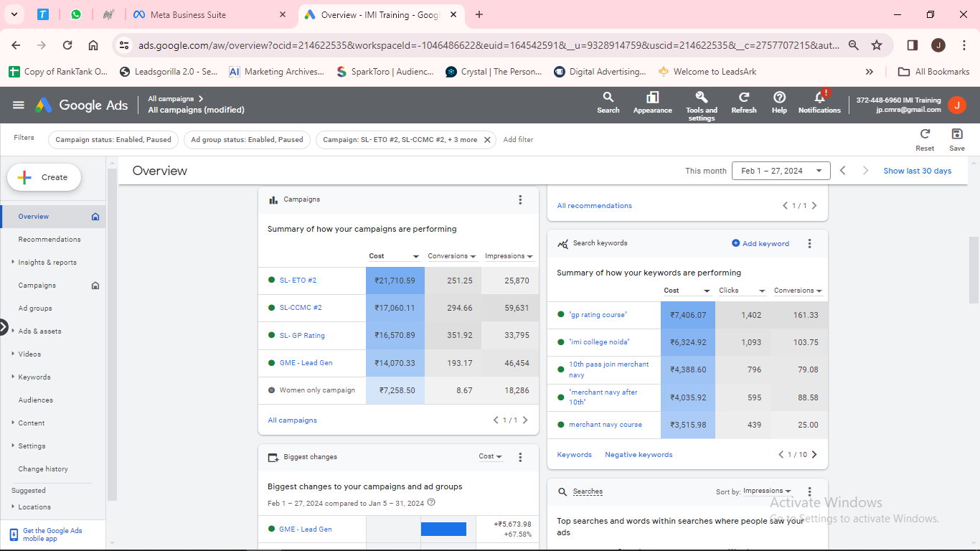Click the "gp rating course" keyword
Image resolution: width=980 pixels, height=551 pixels.
598,315
